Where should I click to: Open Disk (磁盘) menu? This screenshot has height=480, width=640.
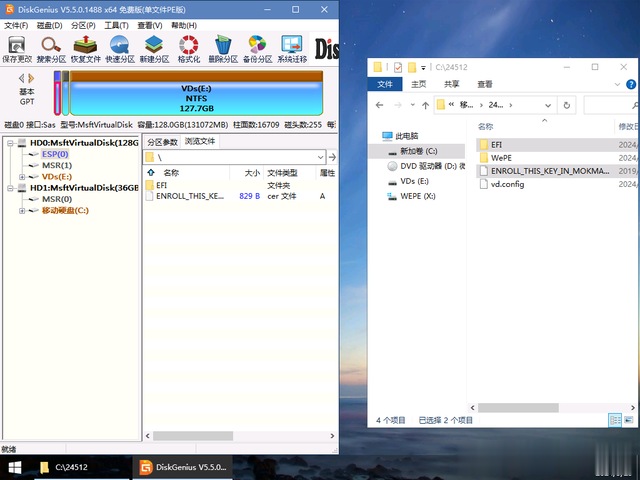49,25
